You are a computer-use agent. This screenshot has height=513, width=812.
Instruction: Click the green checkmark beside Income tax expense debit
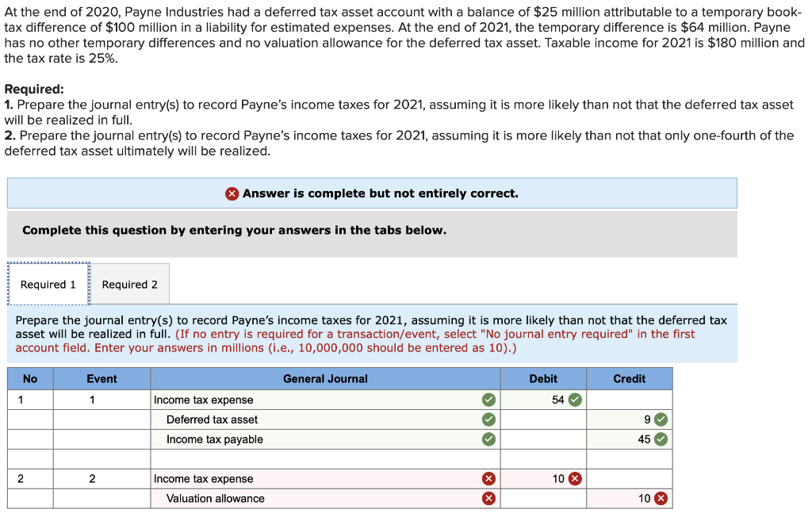(x=576, y=400)
